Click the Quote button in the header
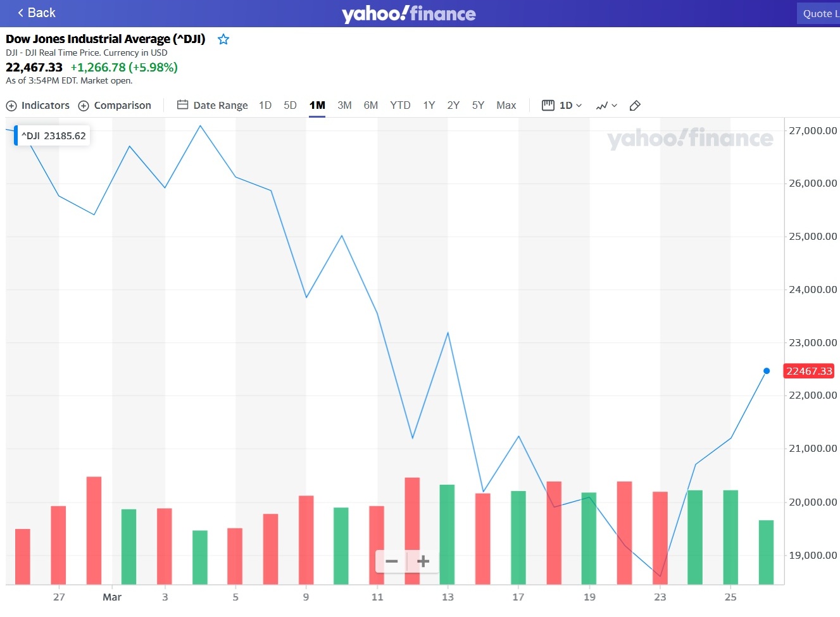The height and width of the screenshot is (617, 840). (818, 13)
